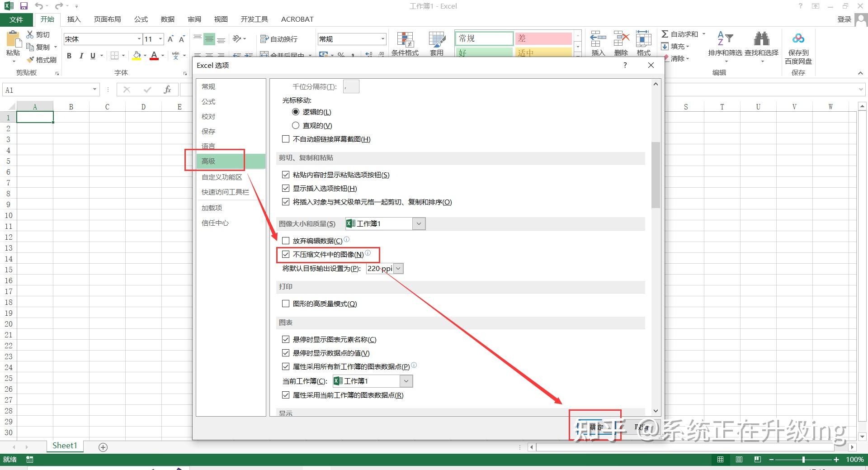
Task: Select the 直观的(V) radio button
Action: tap(296, 125)
